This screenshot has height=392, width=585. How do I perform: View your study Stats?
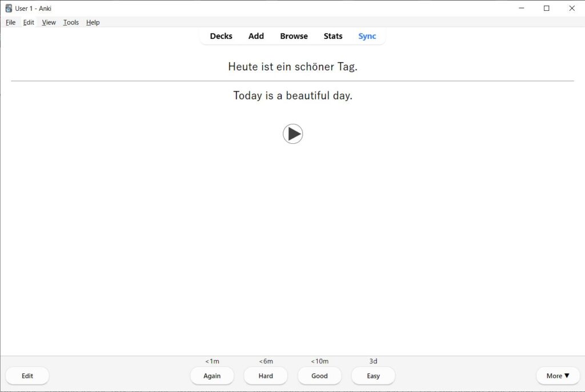(332, 36)
